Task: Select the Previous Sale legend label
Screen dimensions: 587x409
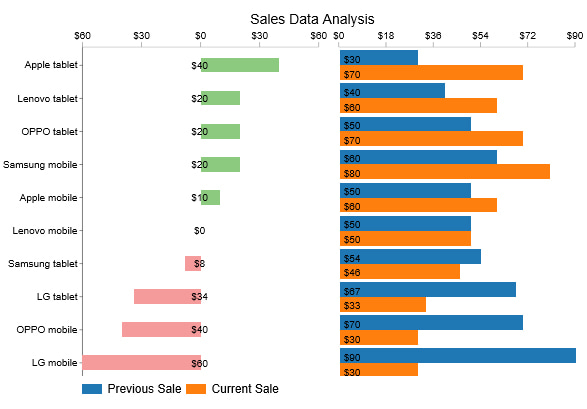Action: click(x=144, y=389)
